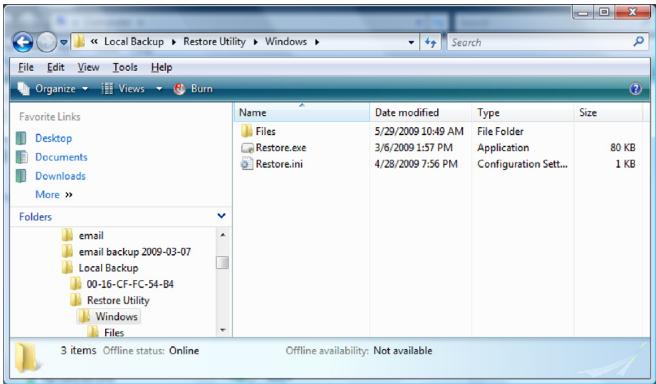Click the Burn toolbar button
The image size is (656, 384).
[193, 89]
